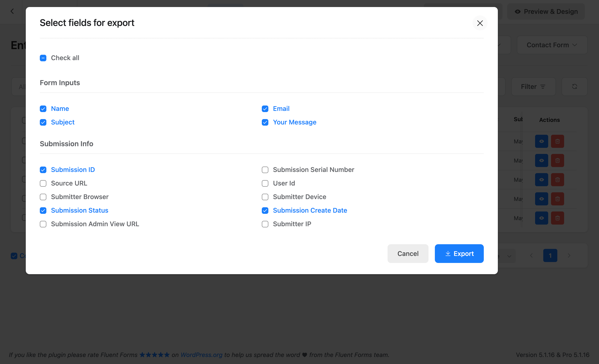Viewport: 599px width, 364px height.
Task: Open the Filter options
Action: 533,87
